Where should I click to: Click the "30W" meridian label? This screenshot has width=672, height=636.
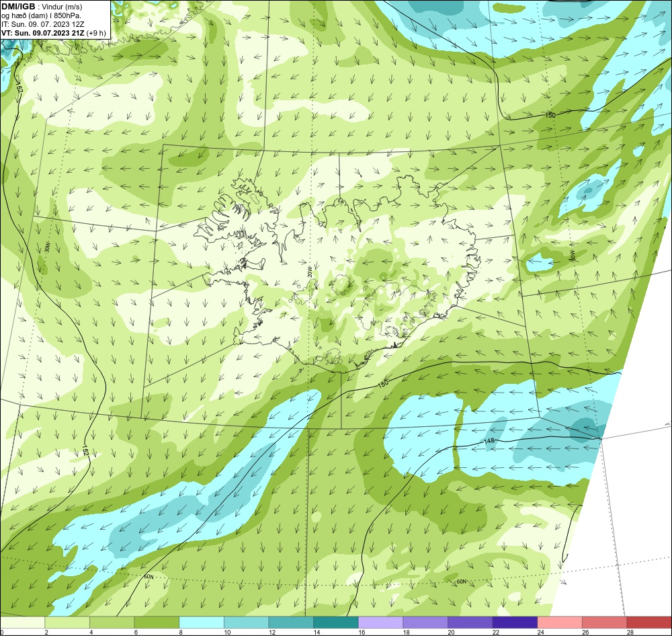point(47,247)
